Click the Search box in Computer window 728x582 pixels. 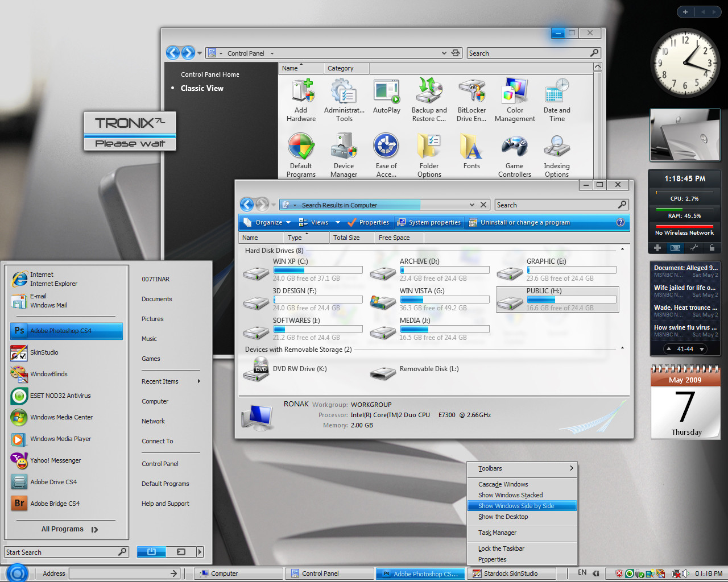(x=561, y=205)
